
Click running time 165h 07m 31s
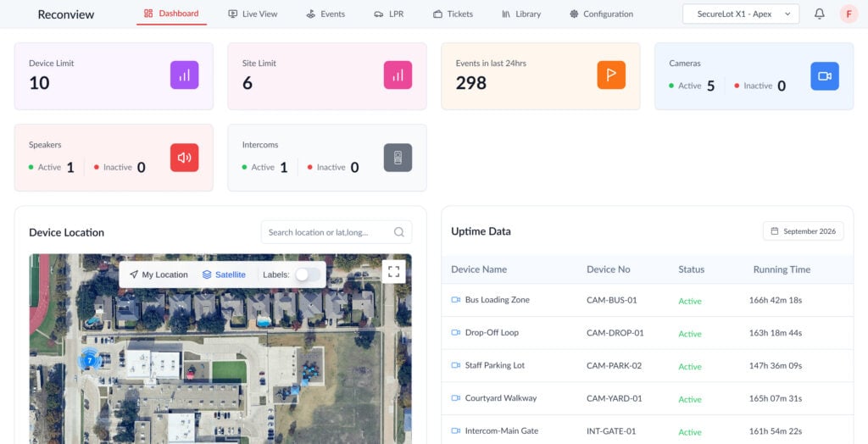(x=776, y=398)
